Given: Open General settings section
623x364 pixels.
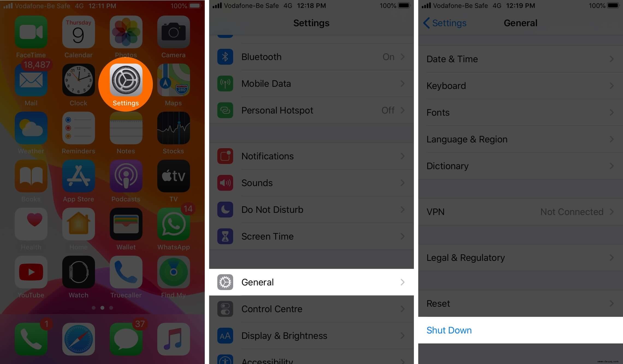Looking at the screenshot, I should pyautogui.click(x=311, y=282).
